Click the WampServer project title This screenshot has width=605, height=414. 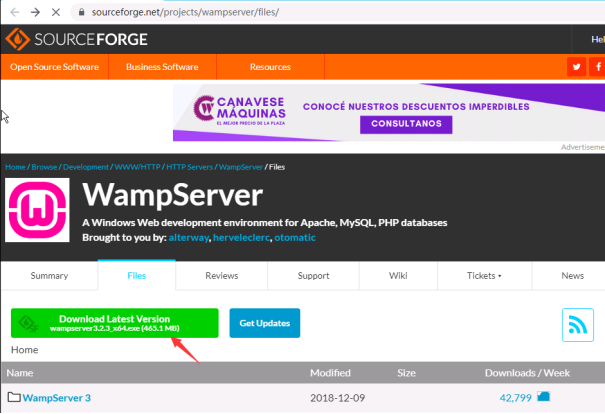[x=172, y=195]
